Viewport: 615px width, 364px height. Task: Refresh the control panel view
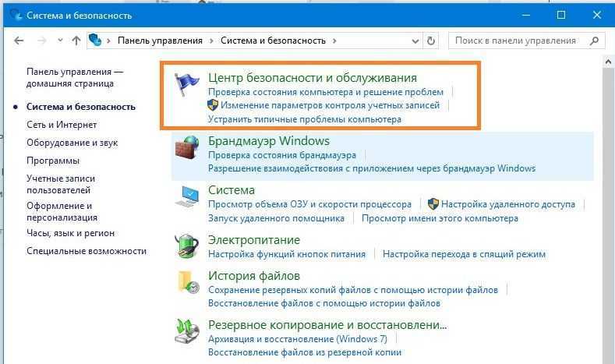pos(431,41)
